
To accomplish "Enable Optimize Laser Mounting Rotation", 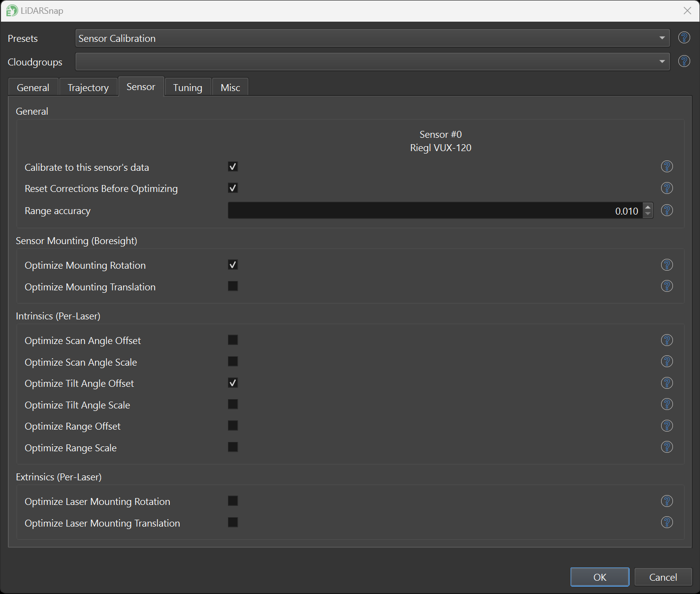I will [233, 501].
